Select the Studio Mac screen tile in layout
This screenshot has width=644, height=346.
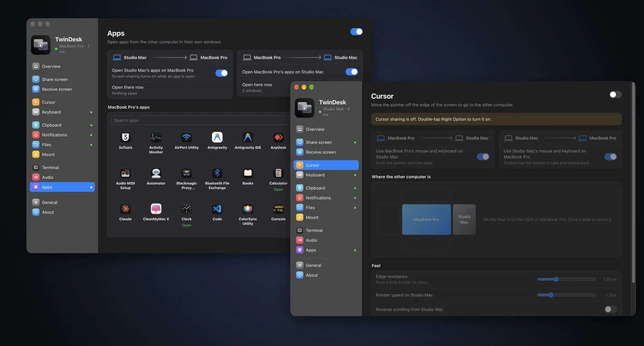point(464,220)
